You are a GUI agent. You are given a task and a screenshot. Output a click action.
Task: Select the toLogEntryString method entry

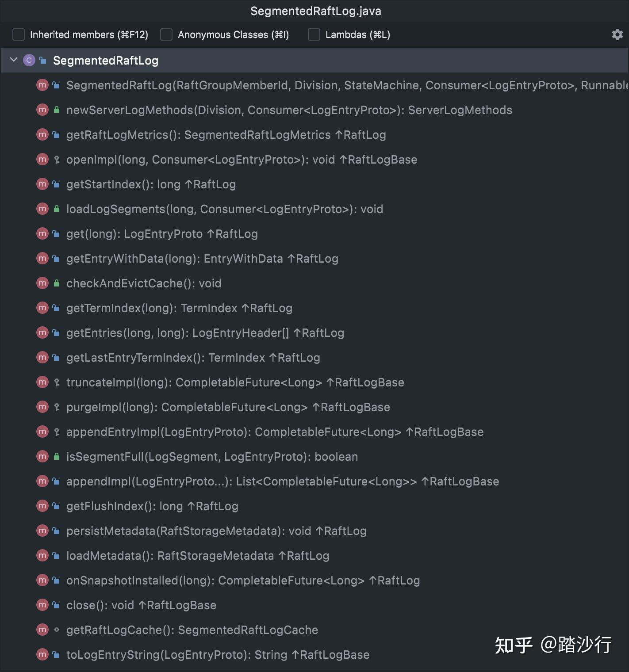218,654
